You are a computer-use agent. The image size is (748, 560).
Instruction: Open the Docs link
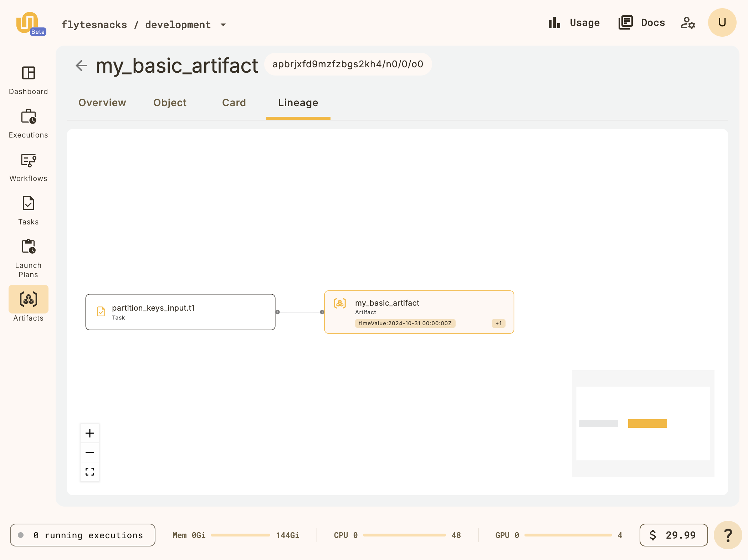click(642, 23)
